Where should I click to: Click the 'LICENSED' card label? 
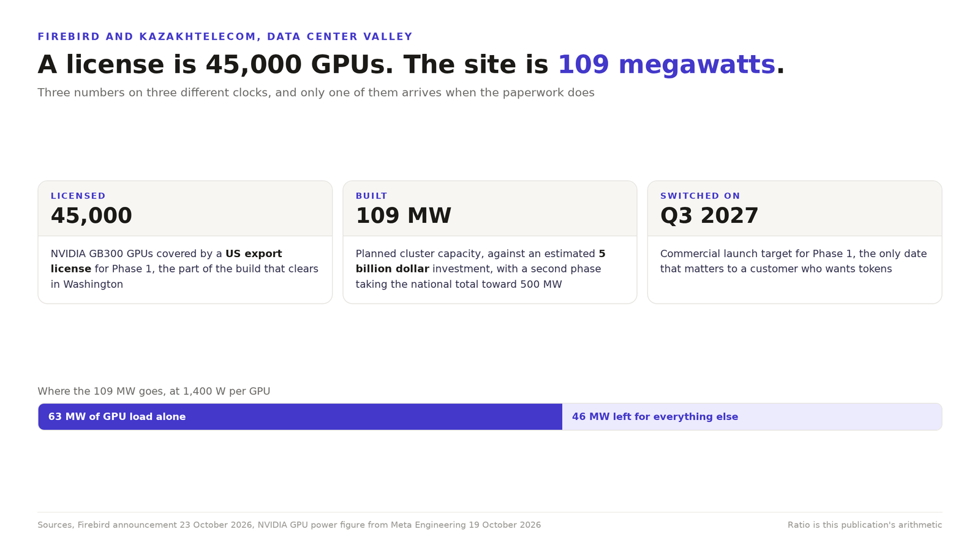pos(78,196)
